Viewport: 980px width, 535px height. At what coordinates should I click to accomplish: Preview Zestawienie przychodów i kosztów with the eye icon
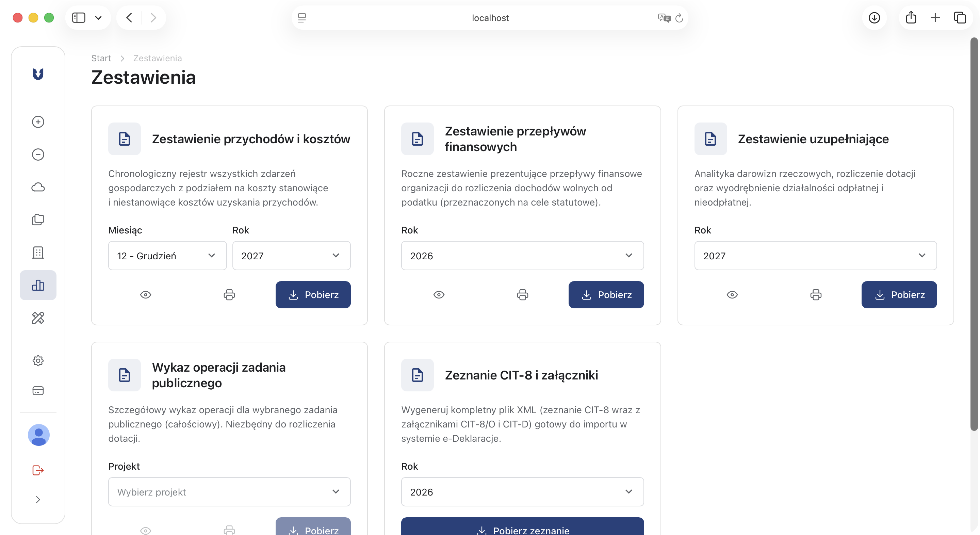click(x=146, y=294)
